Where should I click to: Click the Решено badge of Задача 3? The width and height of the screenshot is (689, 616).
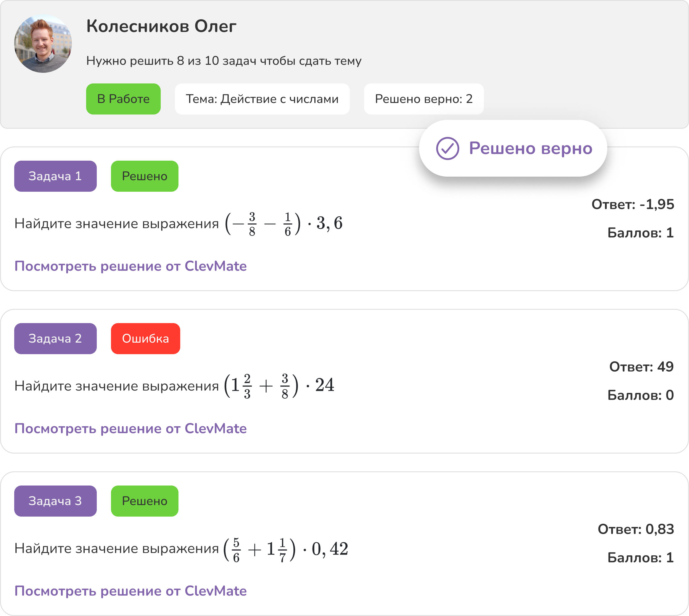pos(144,501)
